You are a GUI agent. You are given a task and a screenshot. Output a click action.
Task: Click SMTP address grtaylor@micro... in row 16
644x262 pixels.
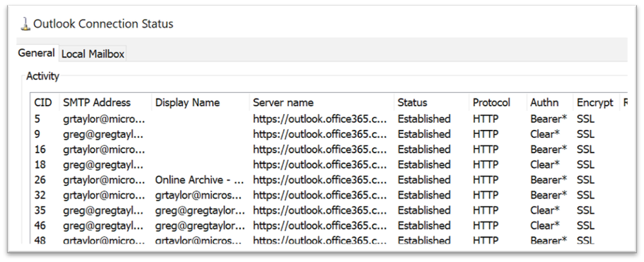pos(104,149)
